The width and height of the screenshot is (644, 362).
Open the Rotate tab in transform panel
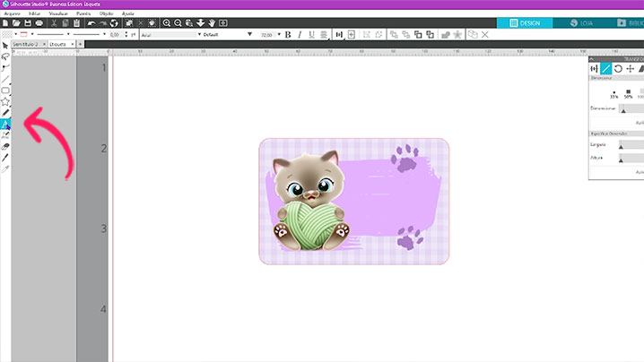618,68
